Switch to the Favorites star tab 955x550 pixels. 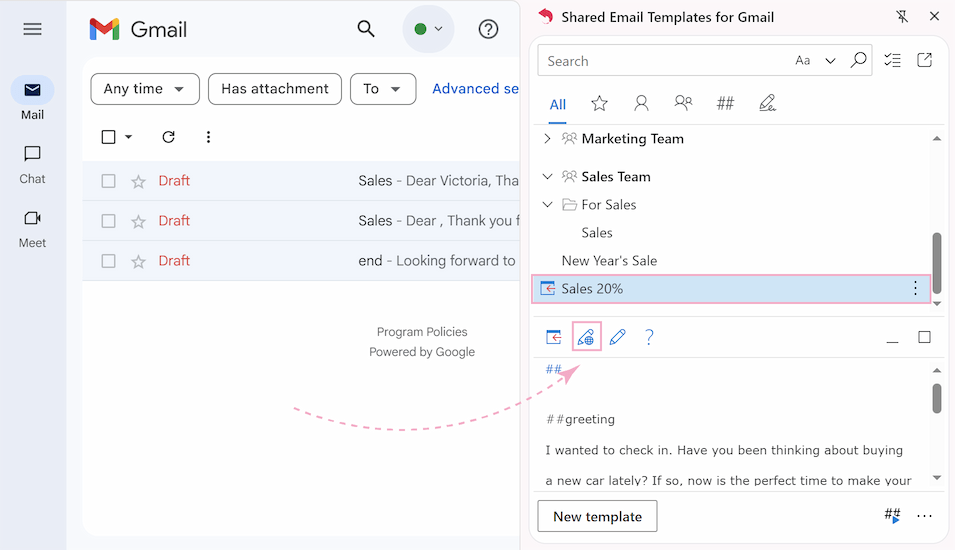click(x=599, y=104)
